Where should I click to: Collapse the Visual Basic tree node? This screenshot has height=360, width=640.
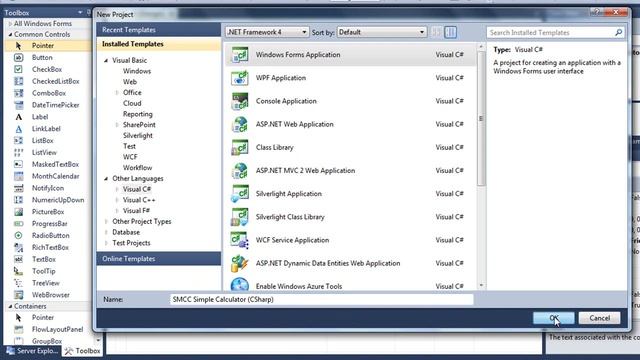tap(106, 60)
